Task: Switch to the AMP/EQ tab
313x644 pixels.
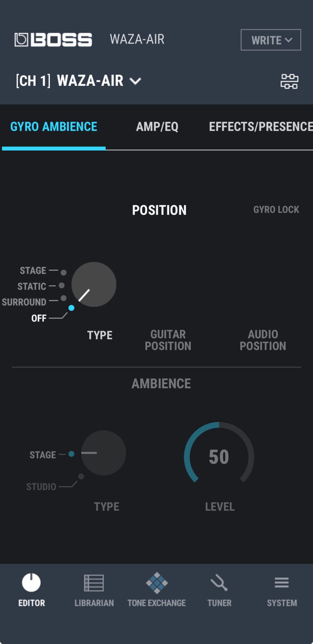Action: point(157,127)
